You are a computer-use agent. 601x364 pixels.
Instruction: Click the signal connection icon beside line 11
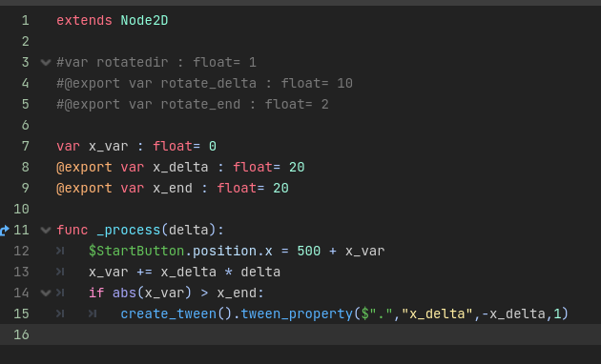pyautogui.click(x=4, y=231)
